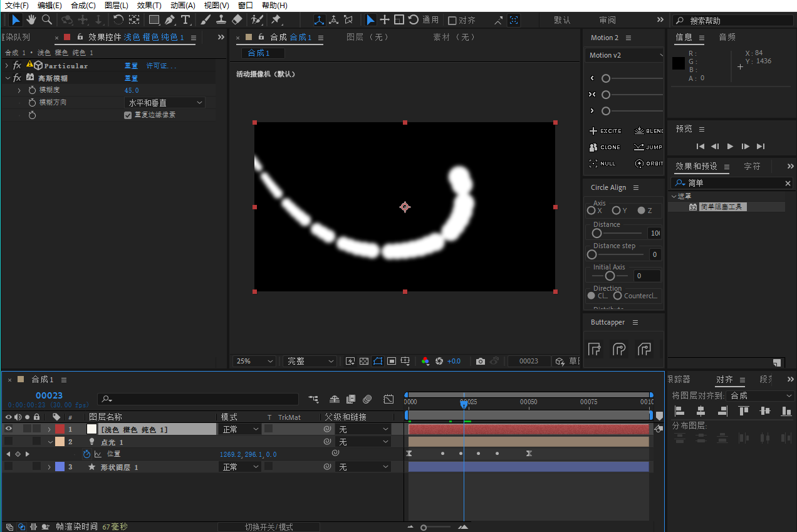The height and width of the screenshot is (532, 797).
Task: Collapse the 点光 1 layer
Action: [49, 442]
